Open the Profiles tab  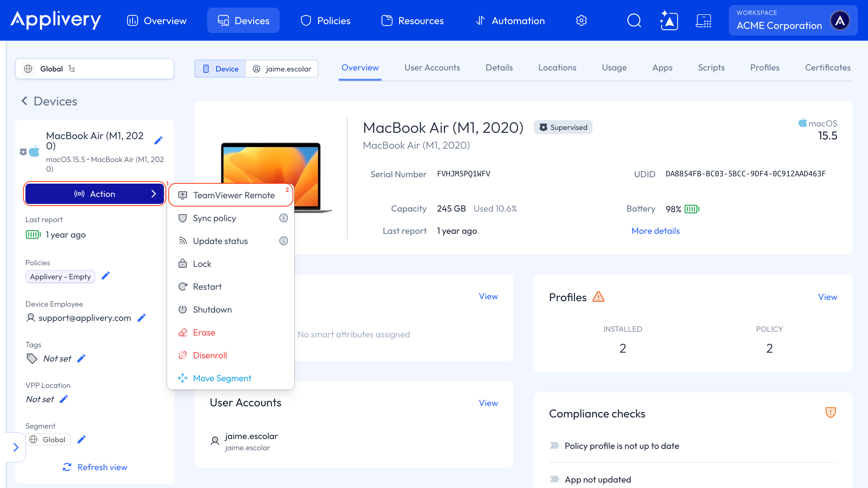(x=764, y=68)
